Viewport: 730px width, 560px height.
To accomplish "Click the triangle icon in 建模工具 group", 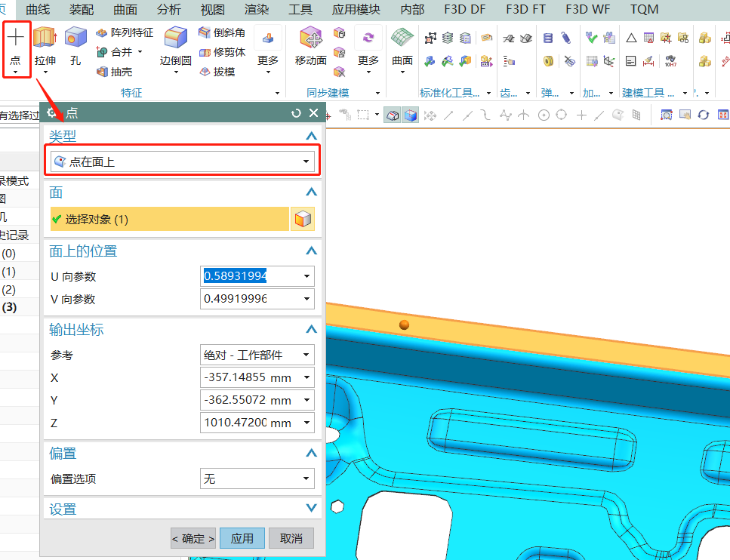I will click(631, 38).
